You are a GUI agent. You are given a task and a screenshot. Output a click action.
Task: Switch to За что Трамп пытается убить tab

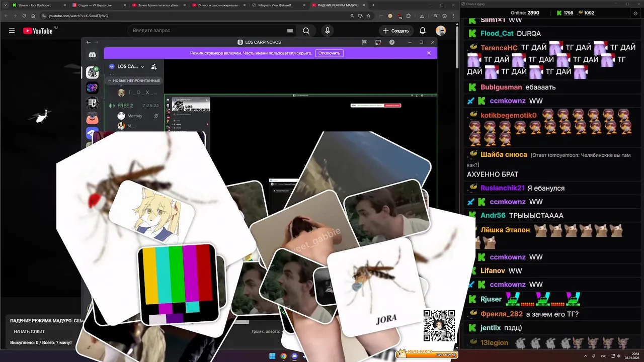coord(159,5)
